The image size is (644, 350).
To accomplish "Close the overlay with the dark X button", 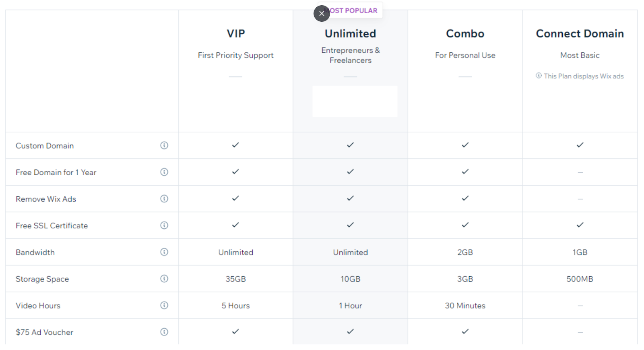I will click(322, 13).
